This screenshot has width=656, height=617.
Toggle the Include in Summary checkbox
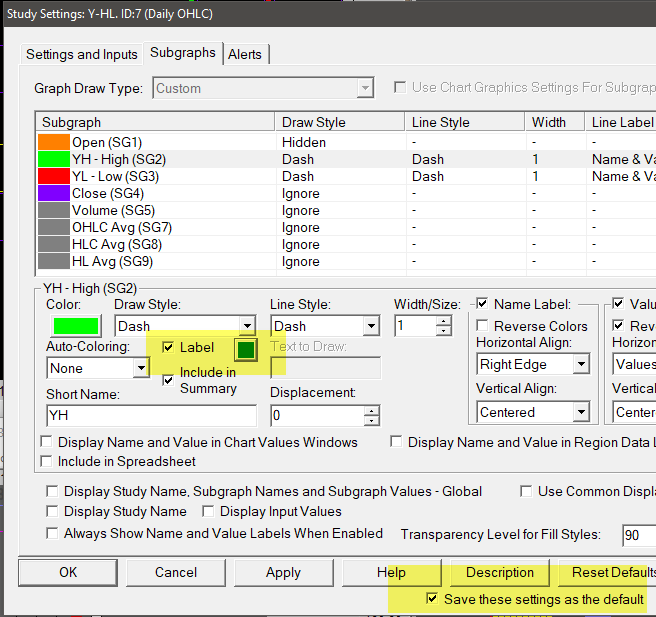coord(168,380)
